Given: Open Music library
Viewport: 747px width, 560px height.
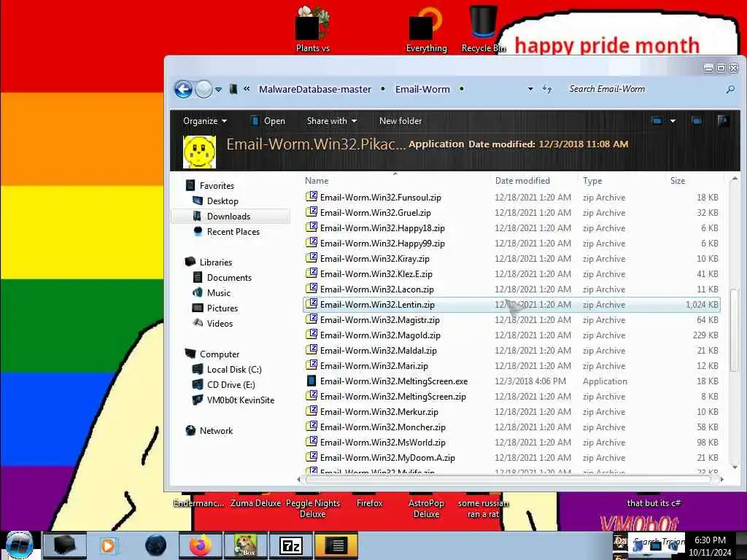Looking at the screenshot, I should (219, 293).
